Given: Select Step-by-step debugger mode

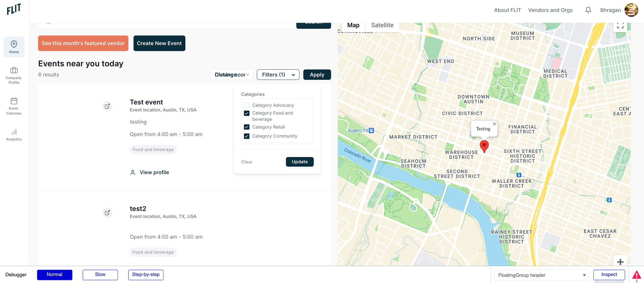Looking at the screenshot, I should (x=146, y=275).
